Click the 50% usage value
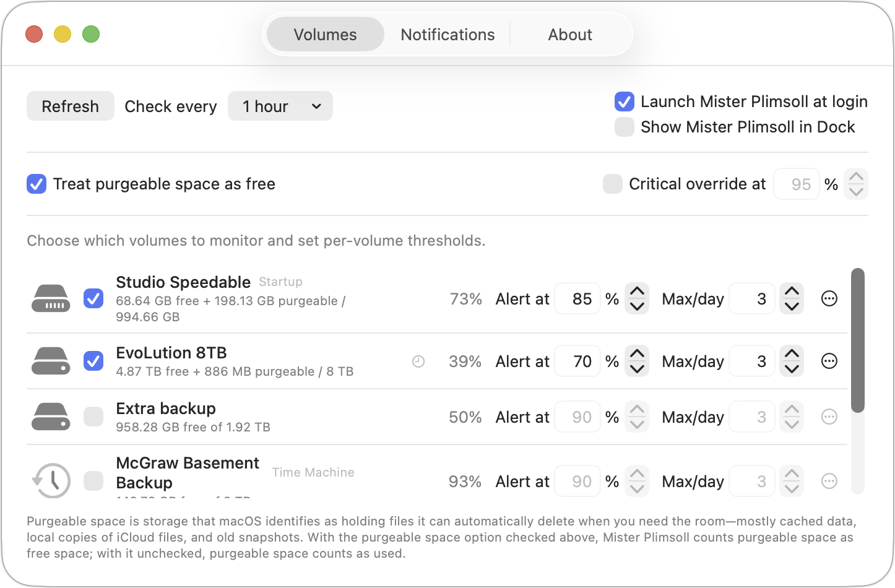 coord(465,417)
